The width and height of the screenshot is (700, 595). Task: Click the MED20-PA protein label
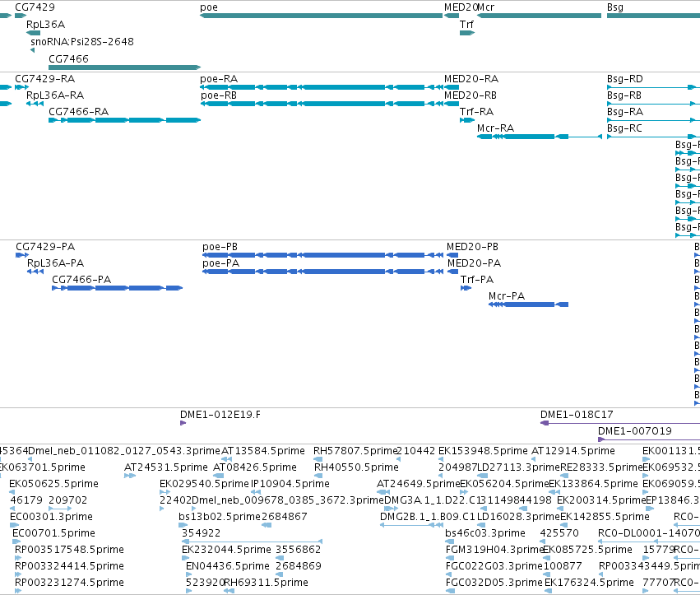click(474, 263)
